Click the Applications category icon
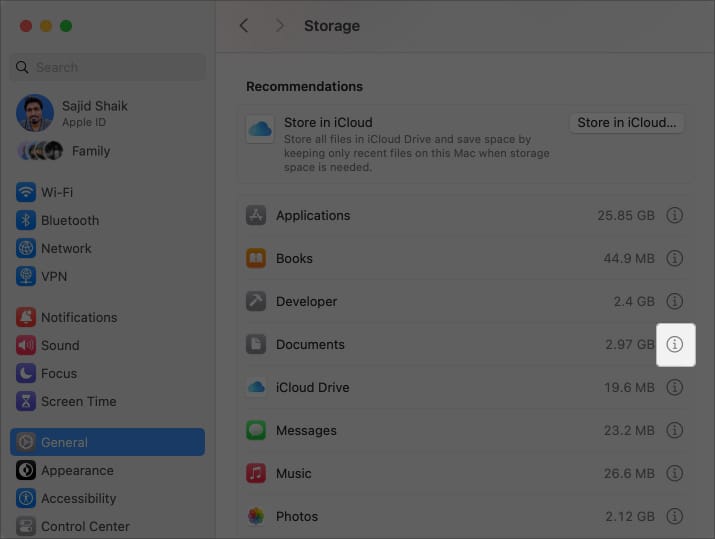The width and height of the screenshot is (715, 539). [x=256, y=215]
